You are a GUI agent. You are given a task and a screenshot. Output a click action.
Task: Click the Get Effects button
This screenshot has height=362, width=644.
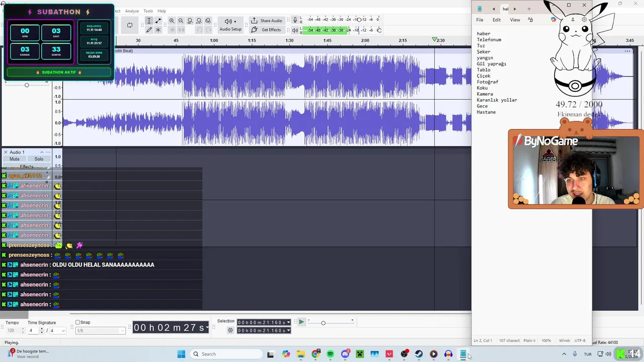click(x=267, y=30)
